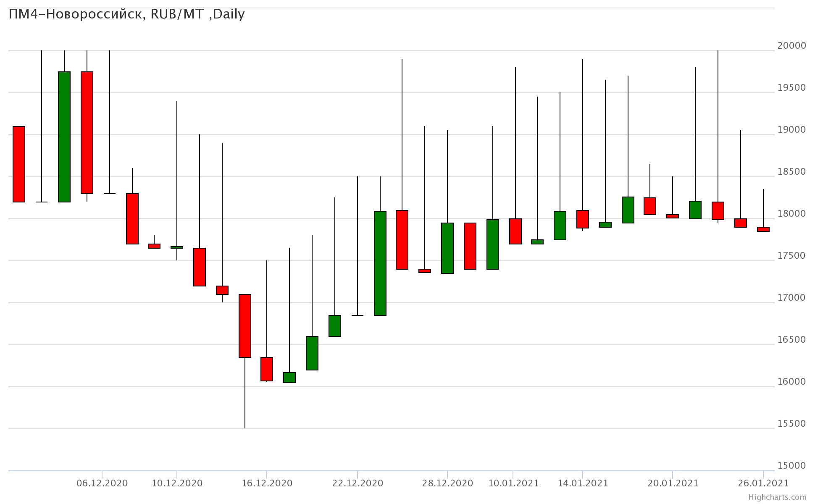
Task: Click the first red candle at far left
Action: point(19,164)
